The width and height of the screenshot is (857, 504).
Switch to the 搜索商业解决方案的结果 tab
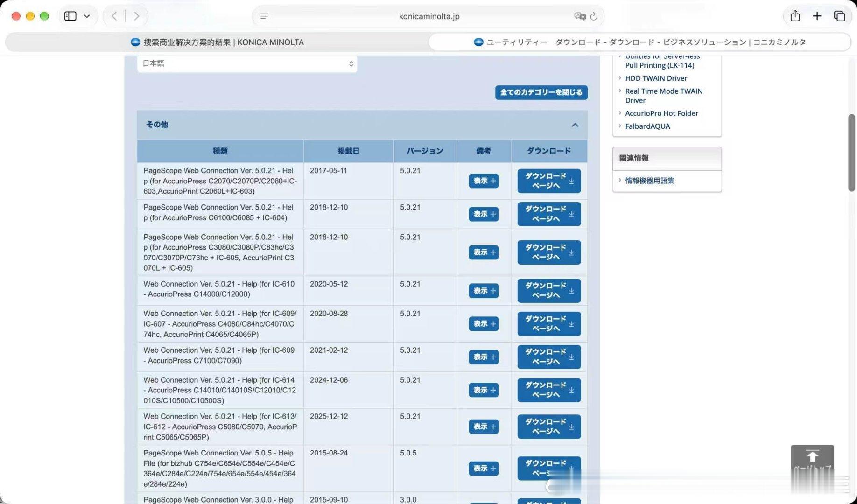(x=217, y=42)
